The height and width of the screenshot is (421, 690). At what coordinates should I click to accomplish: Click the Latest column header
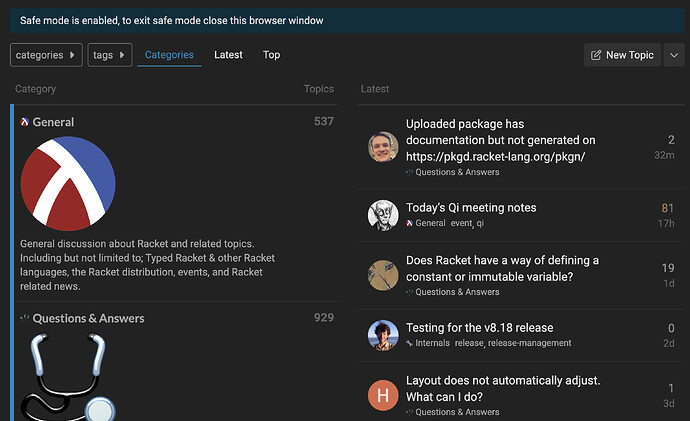coord(375,89)
